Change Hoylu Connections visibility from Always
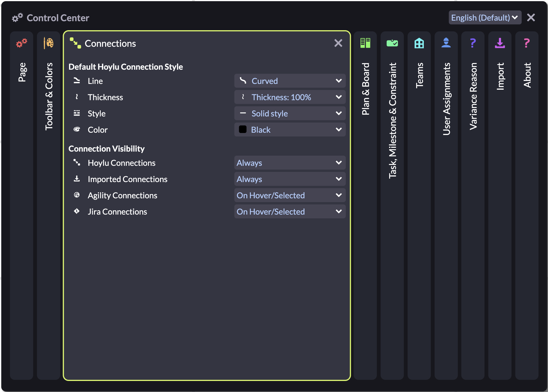The image size is (548, 392). (289, 163)
